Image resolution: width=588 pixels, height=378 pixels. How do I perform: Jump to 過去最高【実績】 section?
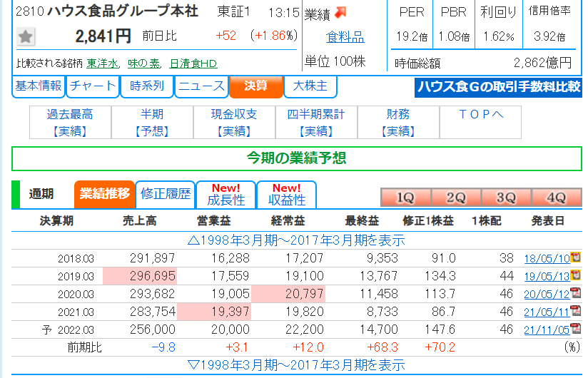click(70, 122)
